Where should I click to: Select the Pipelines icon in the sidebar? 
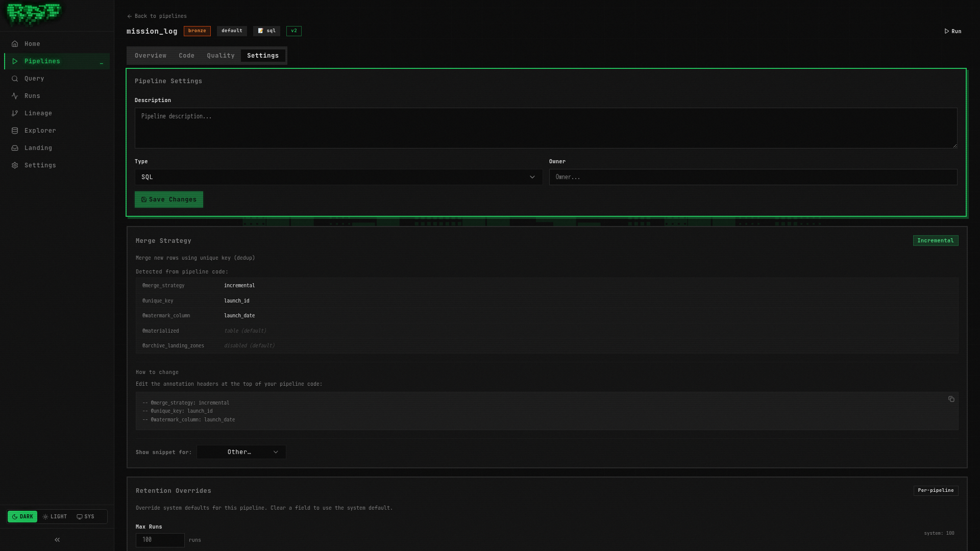15,61
